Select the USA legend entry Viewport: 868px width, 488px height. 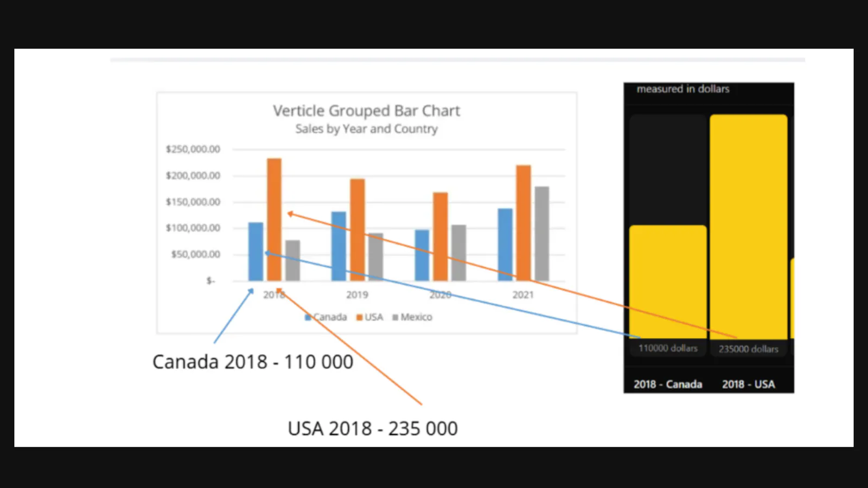click(x=369, y=317)
